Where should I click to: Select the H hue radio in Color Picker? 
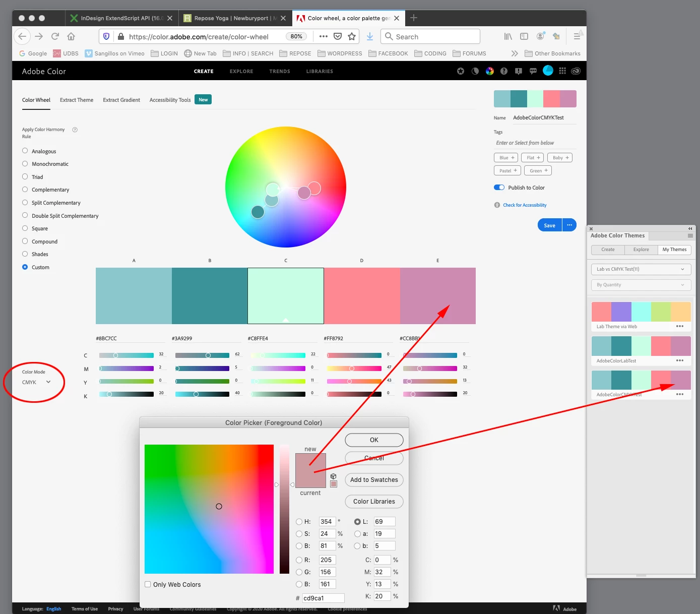pyautogui.click(x=299, y=522)
